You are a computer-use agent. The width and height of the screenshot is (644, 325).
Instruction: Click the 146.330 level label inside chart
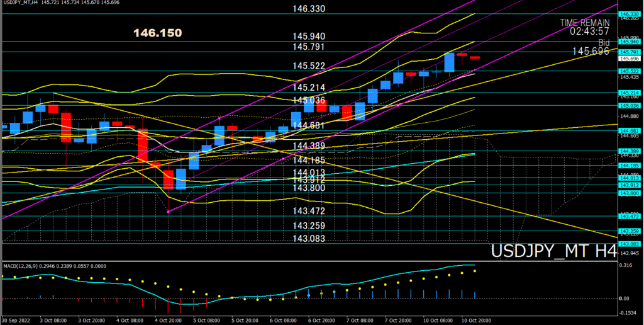pyautogui.click(x=309, y=9)
